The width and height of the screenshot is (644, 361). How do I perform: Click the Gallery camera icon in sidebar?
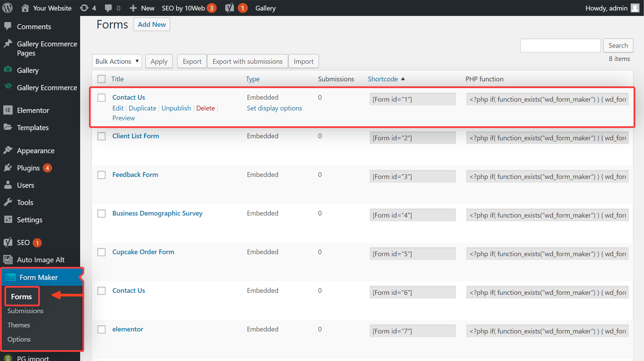pyautogui.click(x=8, y=69)
